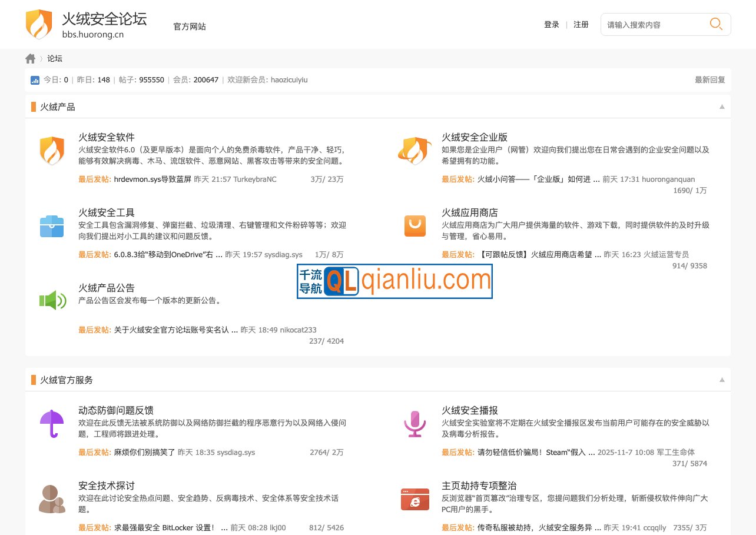Collapse the 火绒官方服务 section
Screen dimensions: 756x535
pos(722,380)
